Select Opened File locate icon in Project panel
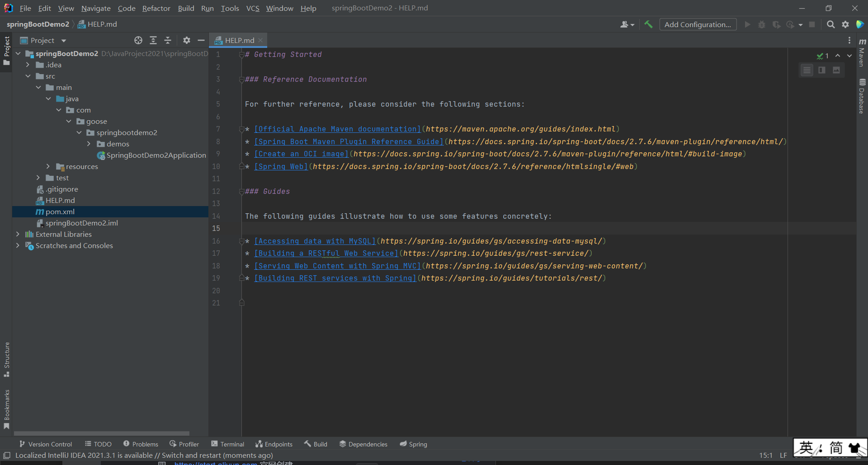This screenshot has width=868, height=465. point(138,40)
